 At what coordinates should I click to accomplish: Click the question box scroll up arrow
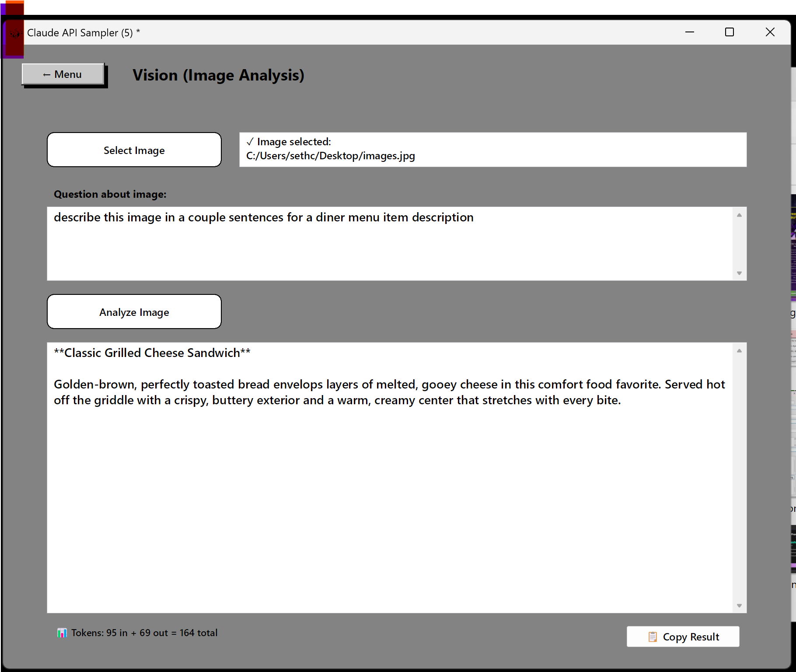tap(739, 215)
